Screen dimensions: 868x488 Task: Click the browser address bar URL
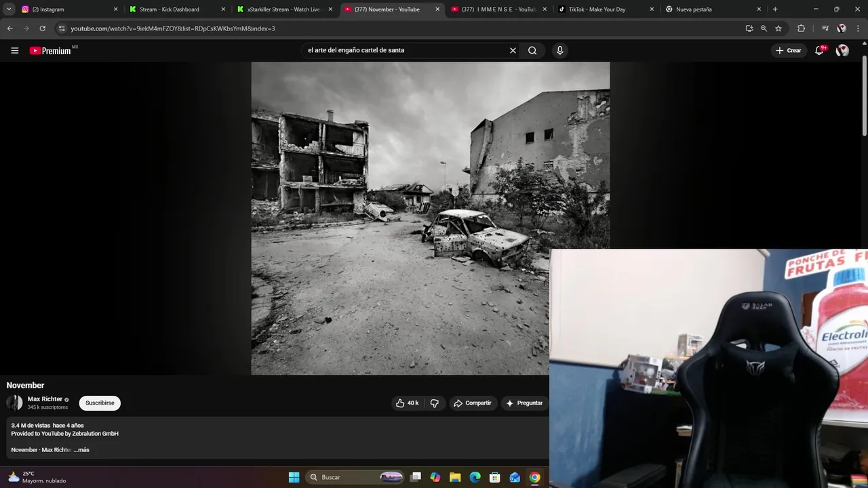click(x=173, y=28)
